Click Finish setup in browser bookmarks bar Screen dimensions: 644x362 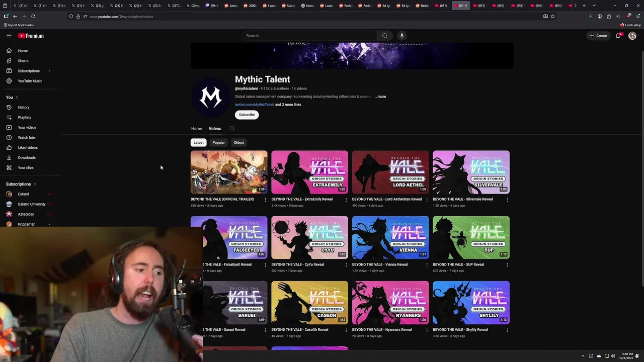coord(631,25)
